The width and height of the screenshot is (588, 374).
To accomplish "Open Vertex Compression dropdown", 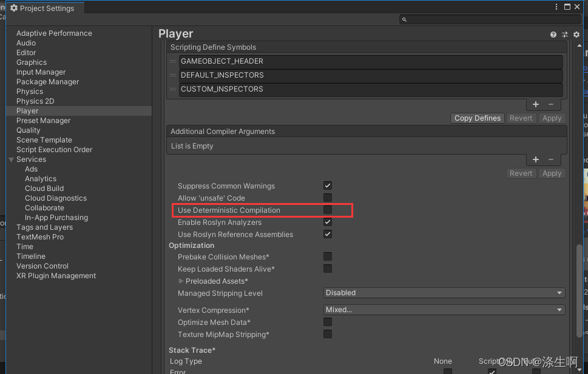I will pos(444,310).
